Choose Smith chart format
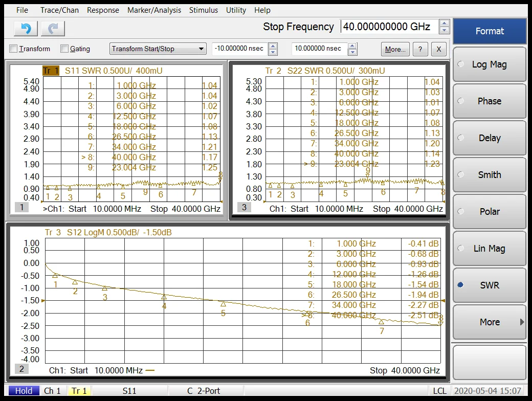Viewport: 532px width, 401px height. click(x=489, y=175)
